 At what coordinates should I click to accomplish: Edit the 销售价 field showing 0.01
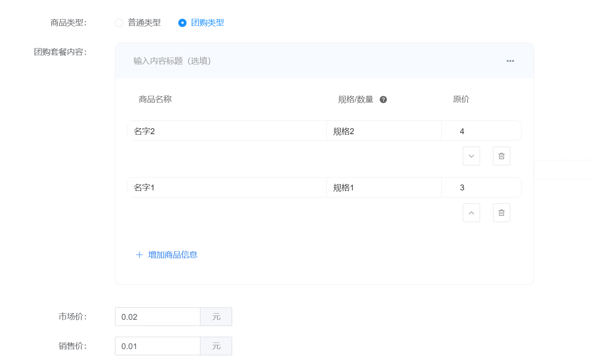click(158, 346)
